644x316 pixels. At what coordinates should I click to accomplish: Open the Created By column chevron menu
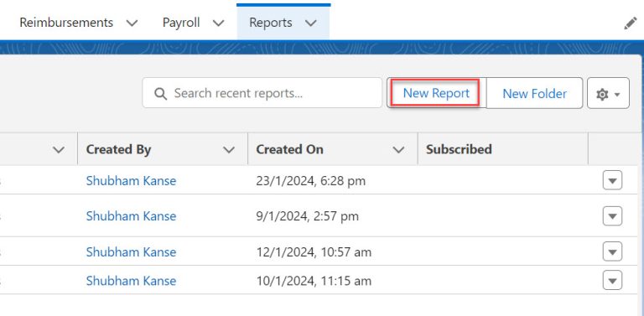[x=228, y=150]
